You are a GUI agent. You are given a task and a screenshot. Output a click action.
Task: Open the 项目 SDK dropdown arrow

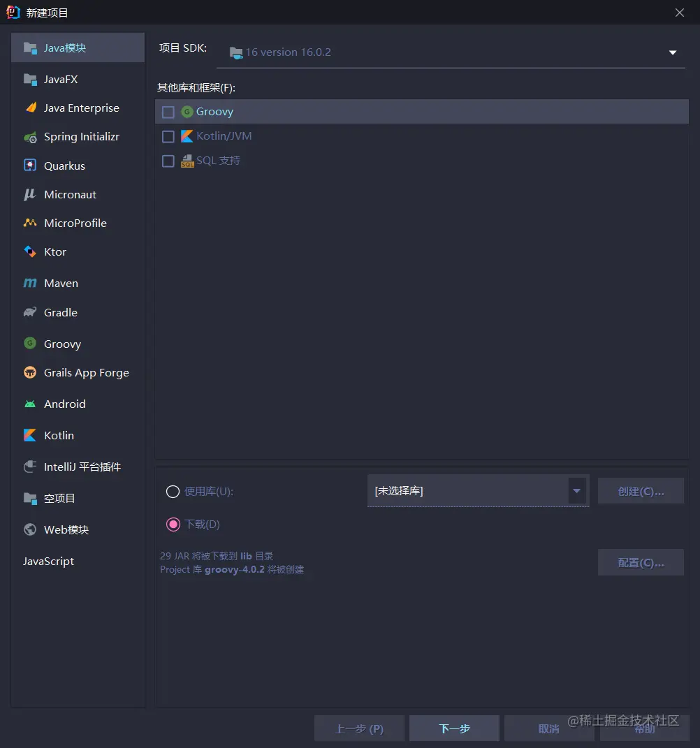pos(672,52)
